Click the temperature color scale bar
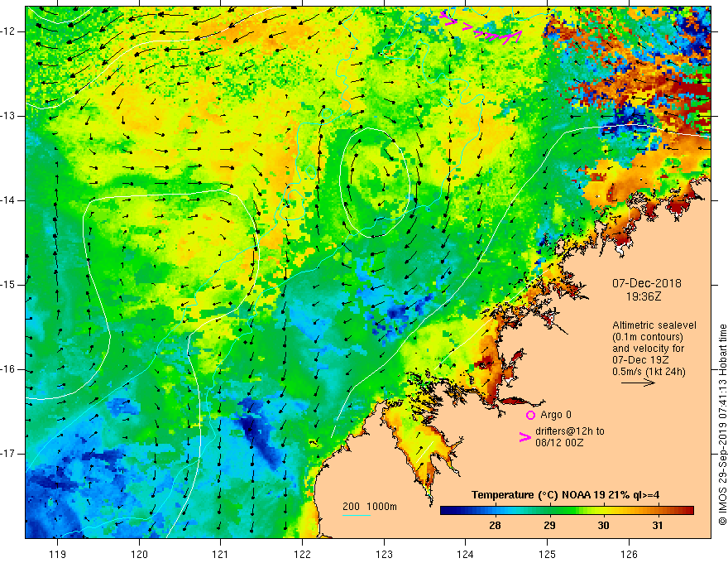Screen dimensions: 728x563 click(x=567, y=510)
